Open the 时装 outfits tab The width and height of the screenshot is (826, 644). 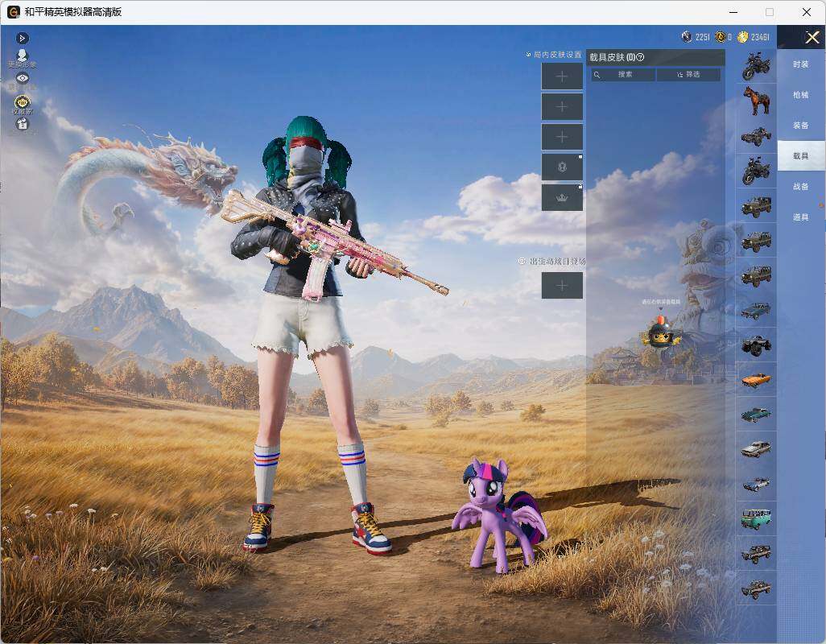801,64
